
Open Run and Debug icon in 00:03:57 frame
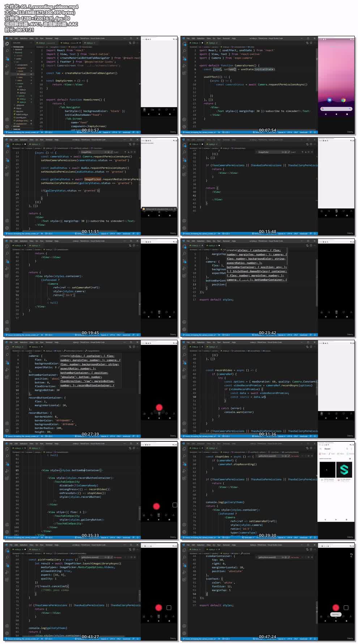click(7, 66)
